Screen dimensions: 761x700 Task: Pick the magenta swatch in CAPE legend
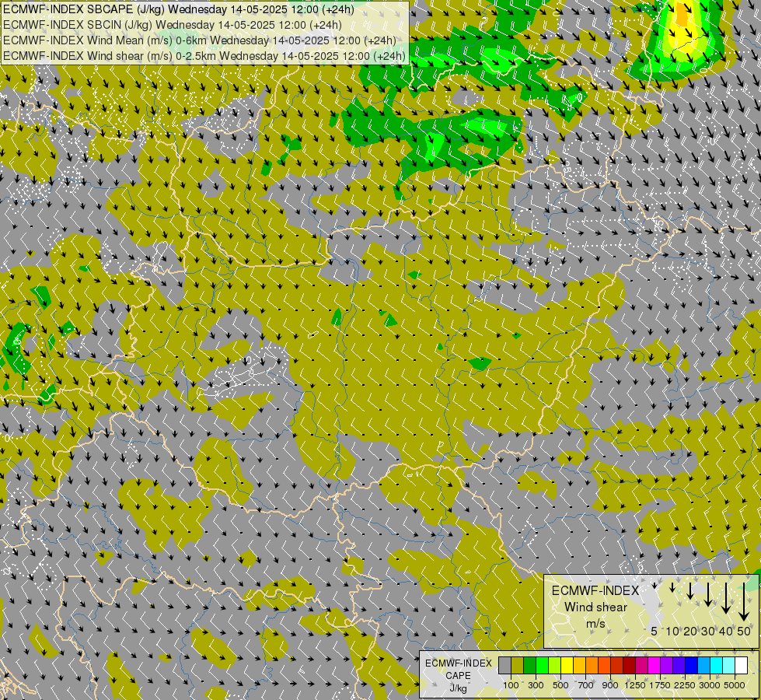point(655,665)
